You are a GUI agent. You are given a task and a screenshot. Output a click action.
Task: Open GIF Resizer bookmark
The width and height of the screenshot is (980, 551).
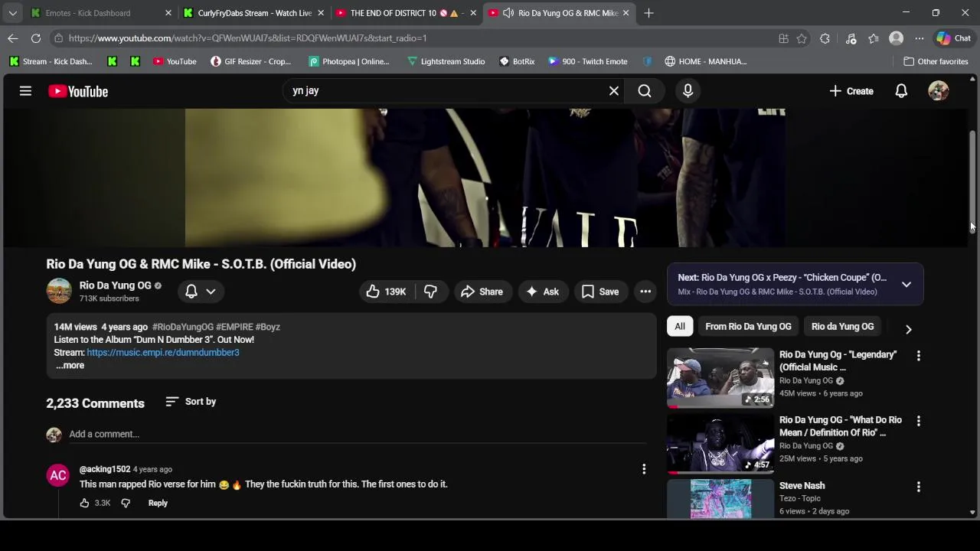point(251,61)
